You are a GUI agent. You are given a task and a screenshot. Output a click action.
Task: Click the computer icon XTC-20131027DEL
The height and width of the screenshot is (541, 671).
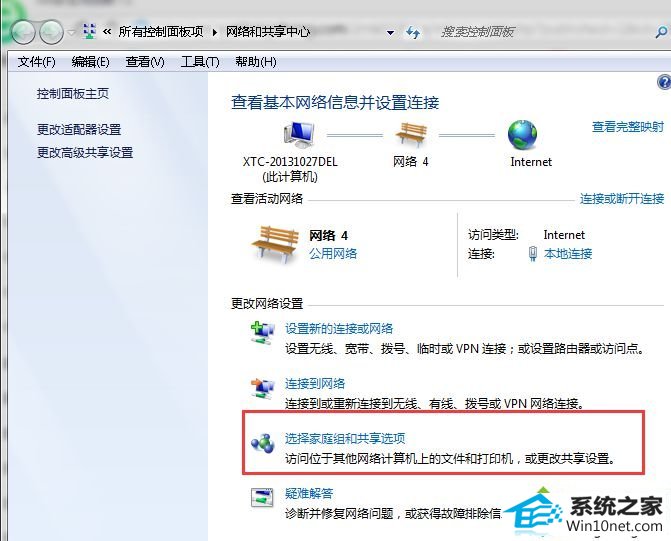(296, 134)
